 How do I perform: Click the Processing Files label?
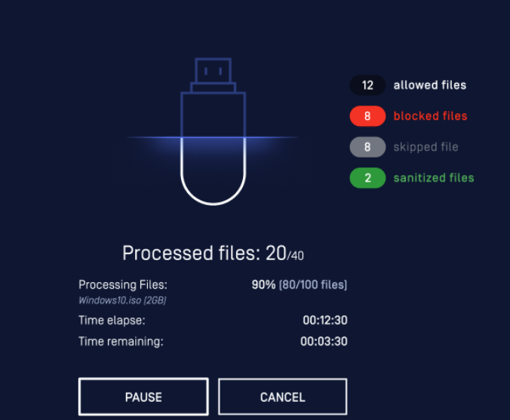pos(123,284)
